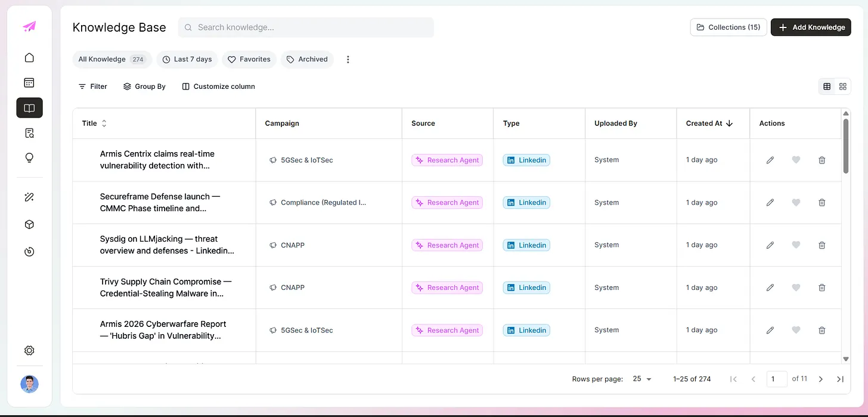Screen dimensions: 868x417
Task: Favorite the Armis Centrix row
Action: coord(796,160)
